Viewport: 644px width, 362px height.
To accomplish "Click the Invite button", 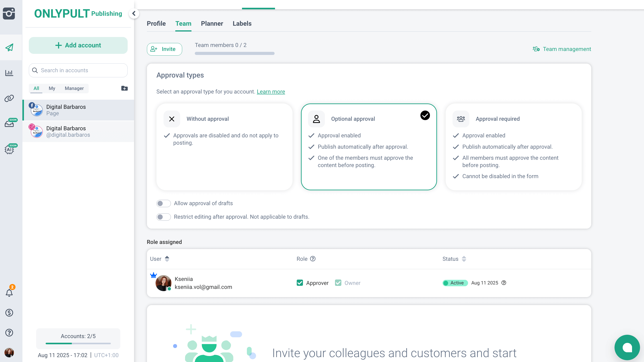I will [164, 49].
